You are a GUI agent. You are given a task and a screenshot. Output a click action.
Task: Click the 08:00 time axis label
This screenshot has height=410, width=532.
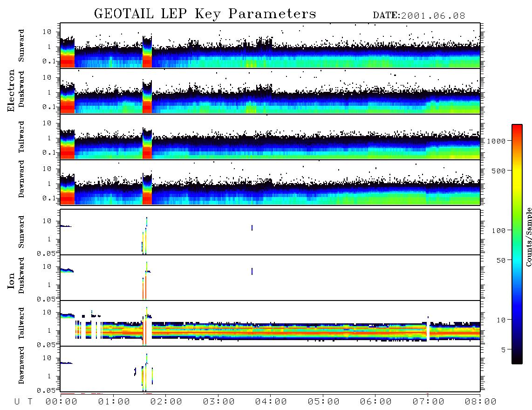click(480, 402)
